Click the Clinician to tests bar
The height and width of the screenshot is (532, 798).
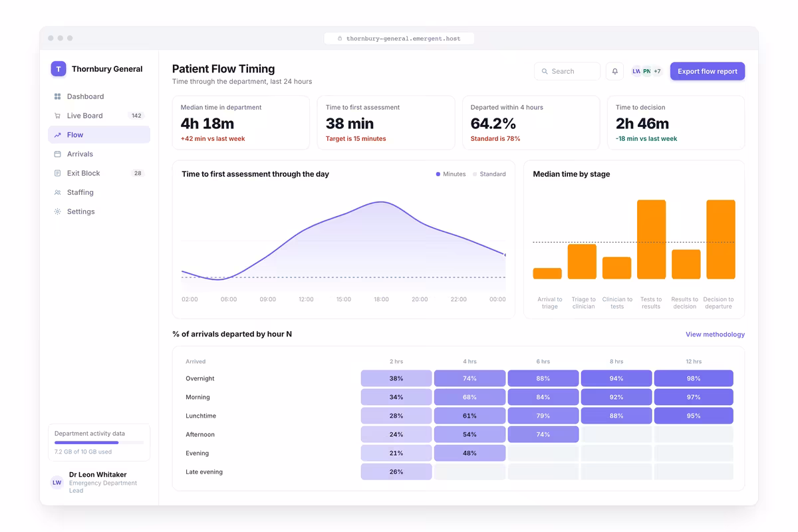(616, 268)
